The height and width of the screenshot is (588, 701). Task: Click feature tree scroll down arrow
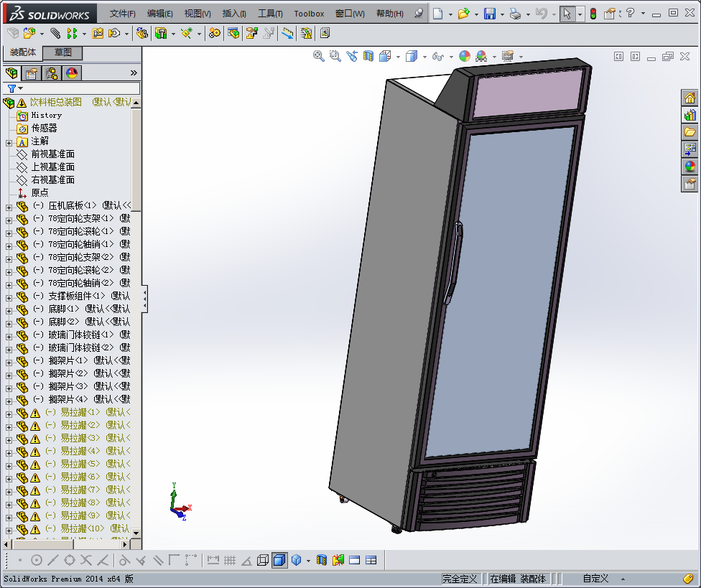[136, 533]
